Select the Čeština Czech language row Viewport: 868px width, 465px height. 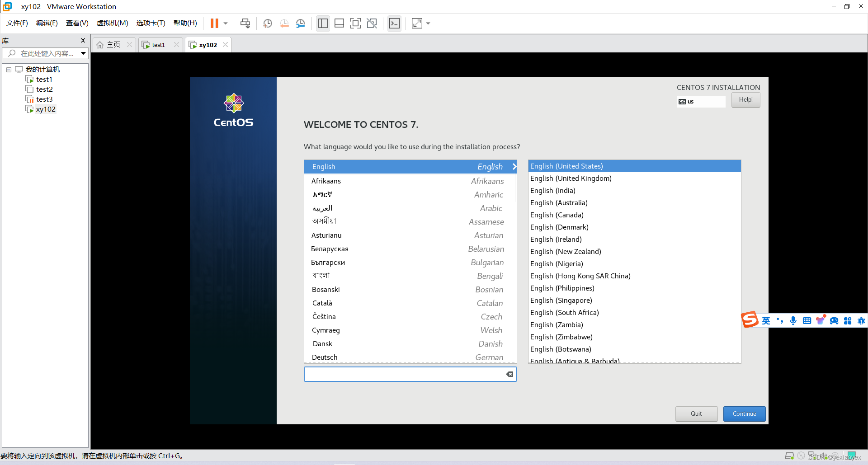tap(410, 317)
